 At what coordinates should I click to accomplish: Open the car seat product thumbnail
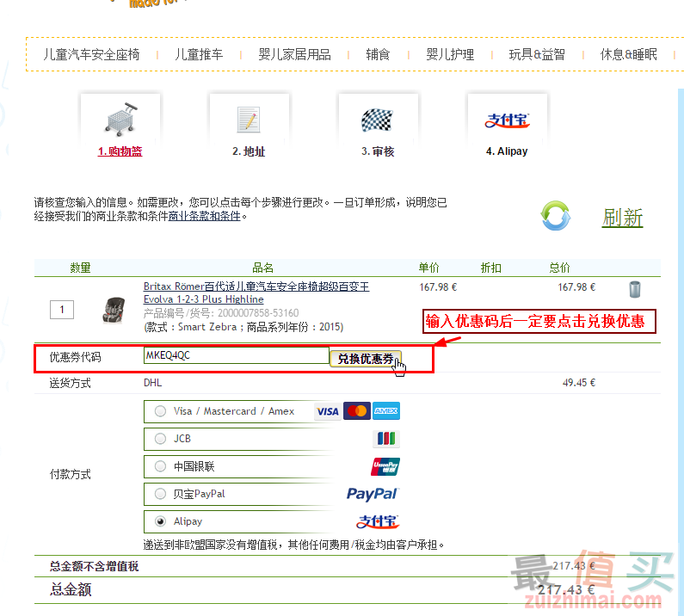pyautogui.click(x=114, y=311)
